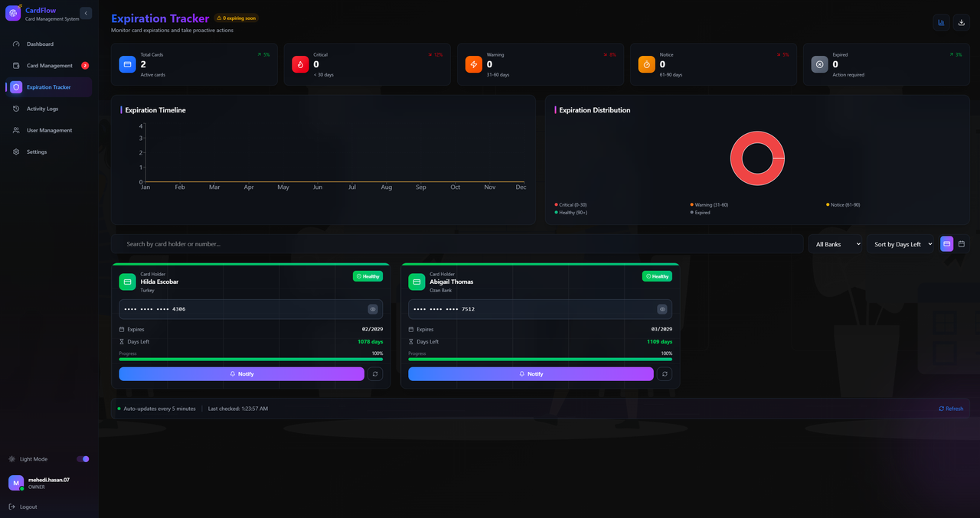Open Card Management in the sidebar

(49, 66)
